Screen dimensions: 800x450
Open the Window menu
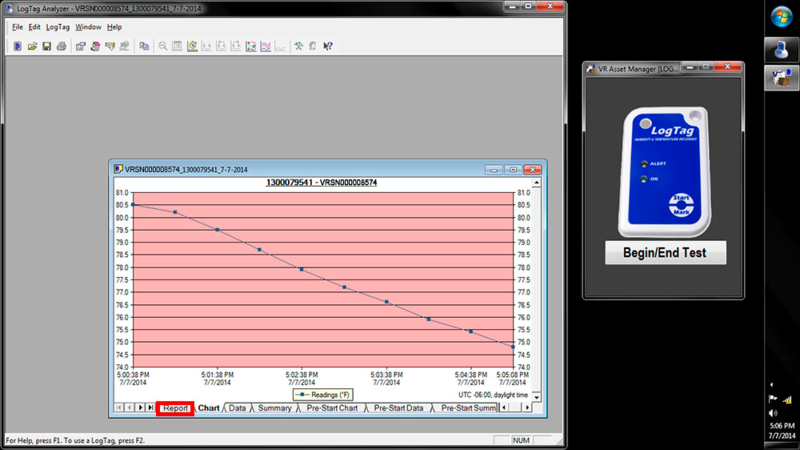pyautogui.click(x=88, y=27)
